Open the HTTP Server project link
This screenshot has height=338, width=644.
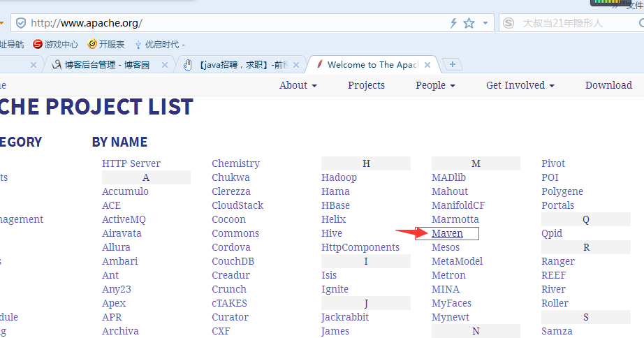(131, 163)
